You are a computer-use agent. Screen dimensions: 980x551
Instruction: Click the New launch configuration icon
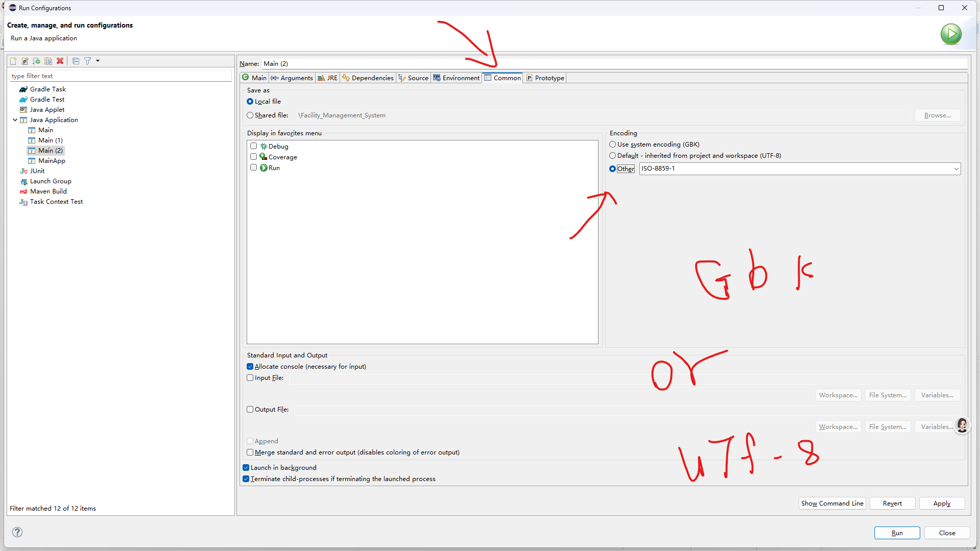pyautogui.click(x=13, y=61)
